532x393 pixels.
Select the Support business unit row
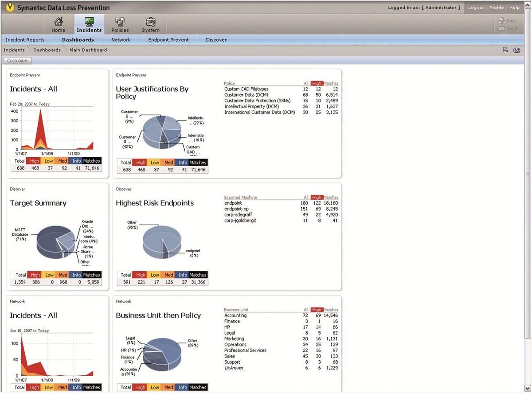tap(281, 362)
